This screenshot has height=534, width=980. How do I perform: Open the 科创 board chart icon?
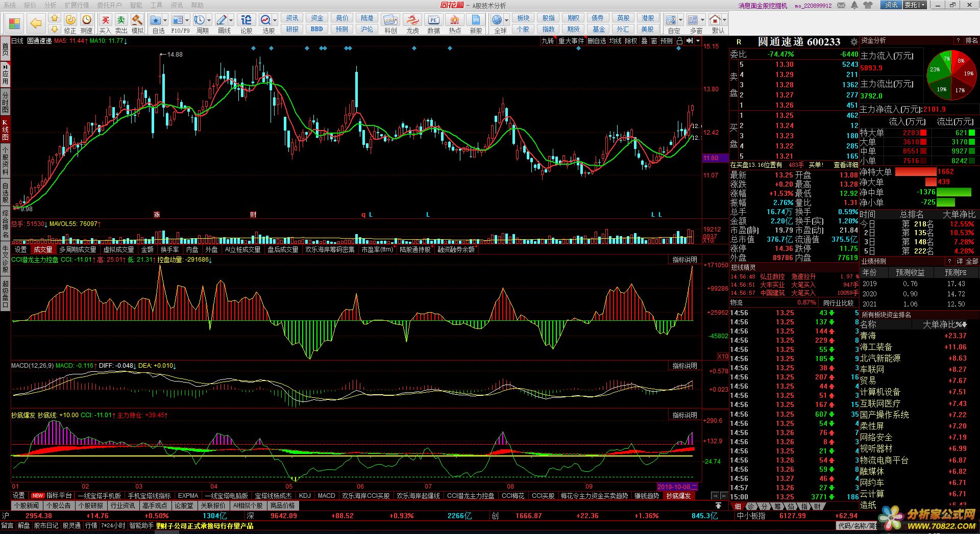[390, 23]
